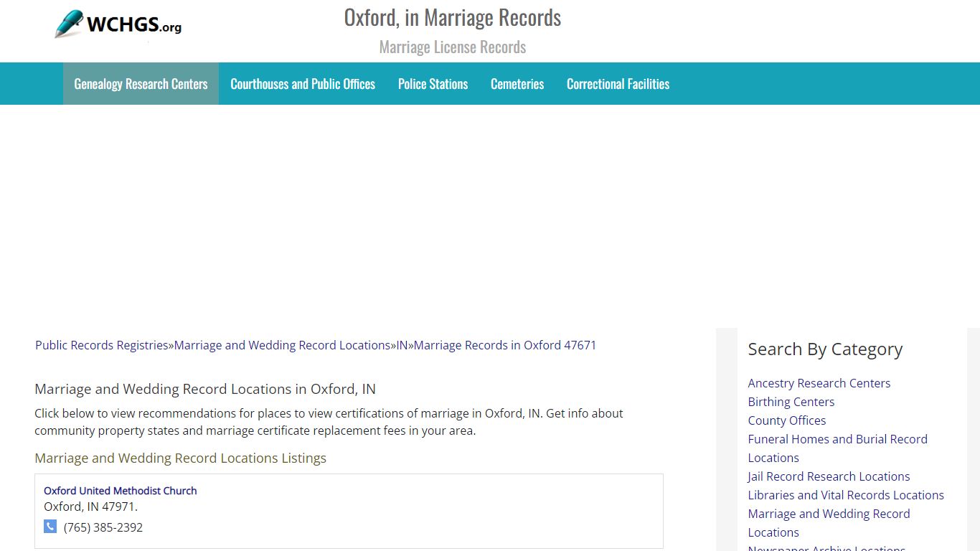
Task: Open Marriage Records in Oxford 47671 breadcrumb
Action: tap(505, 345)
